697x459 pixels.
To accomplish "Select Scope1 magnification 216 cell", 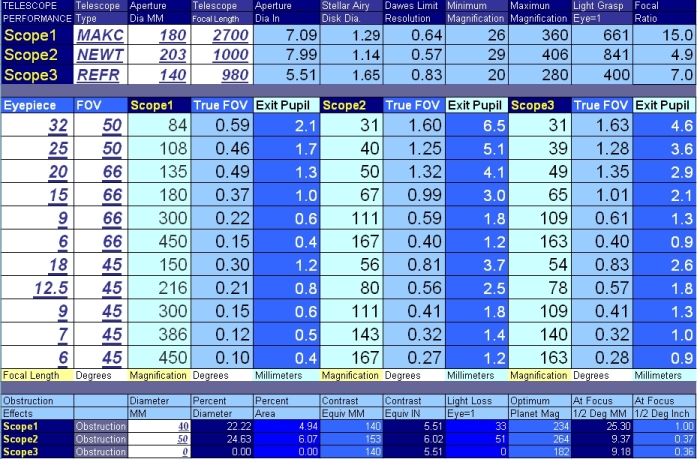I will (159, 288).
